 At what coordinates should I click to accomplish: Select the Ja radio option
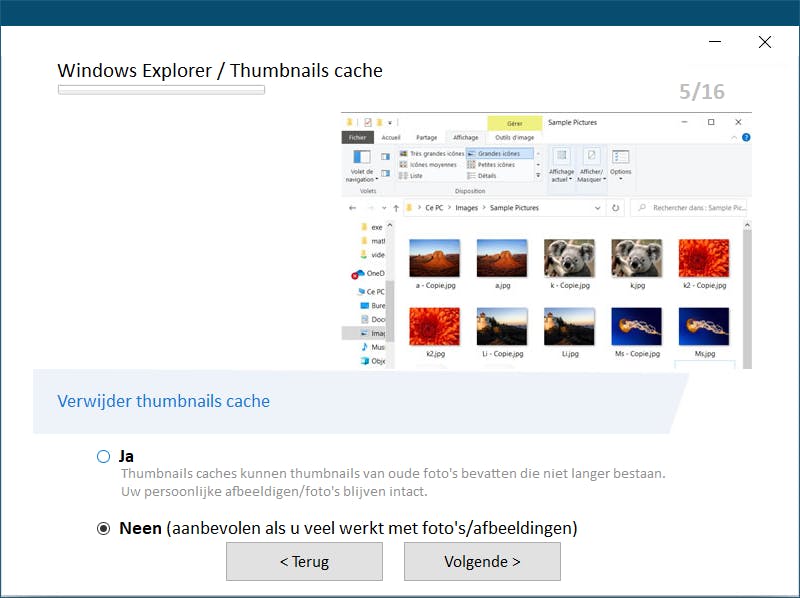(104, 456)
